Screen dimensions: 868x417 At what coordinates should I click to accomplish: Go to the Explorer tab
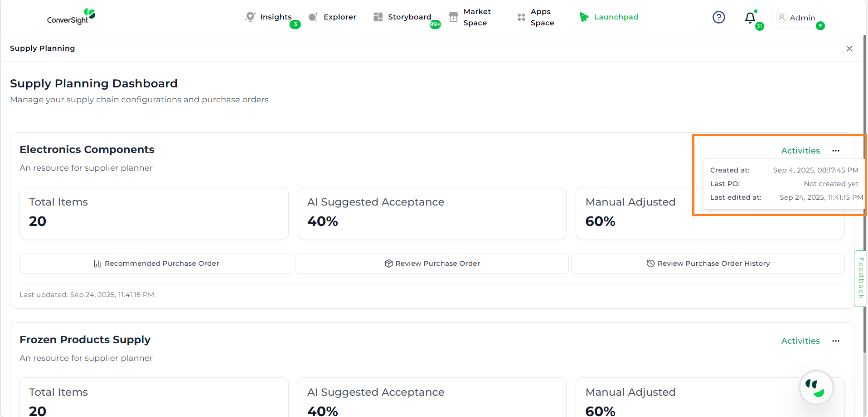pos(339,17)
